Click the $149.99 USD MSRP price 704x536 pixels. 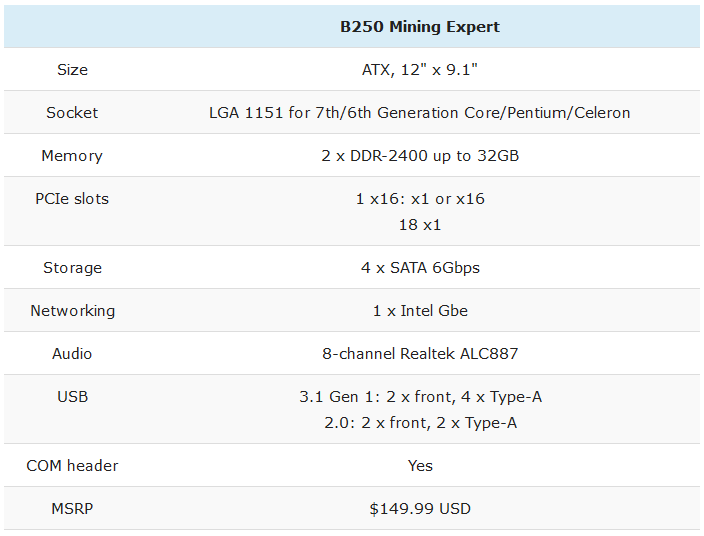420,509
